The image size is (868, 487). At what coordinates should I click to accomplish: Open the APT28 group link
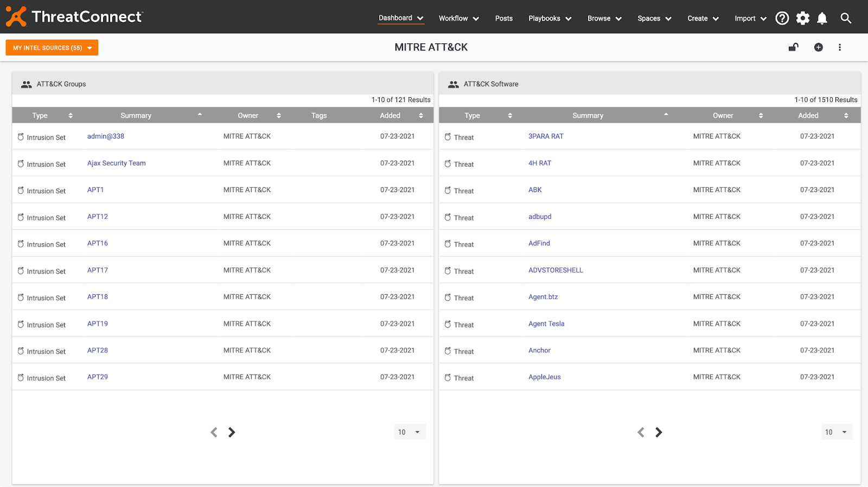click(98, 350)
